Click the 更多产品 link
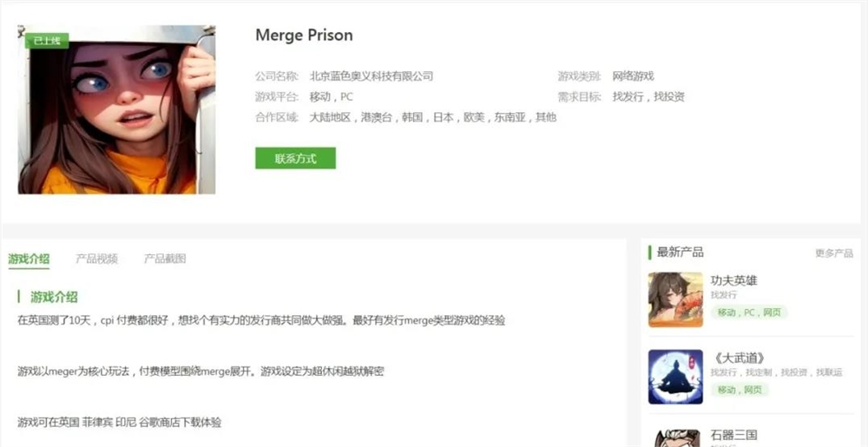Image resolution: width=868 pixels, height=447 pixels. 833,253
